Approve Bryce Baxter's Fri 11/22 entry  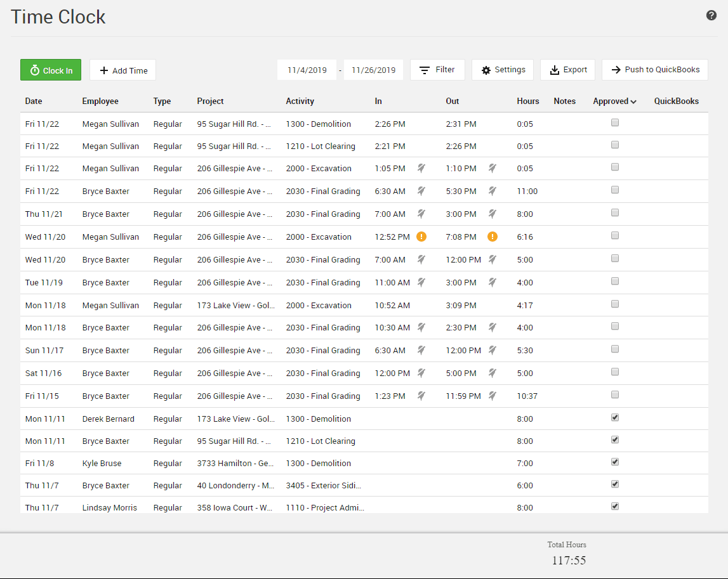point(615,190)
